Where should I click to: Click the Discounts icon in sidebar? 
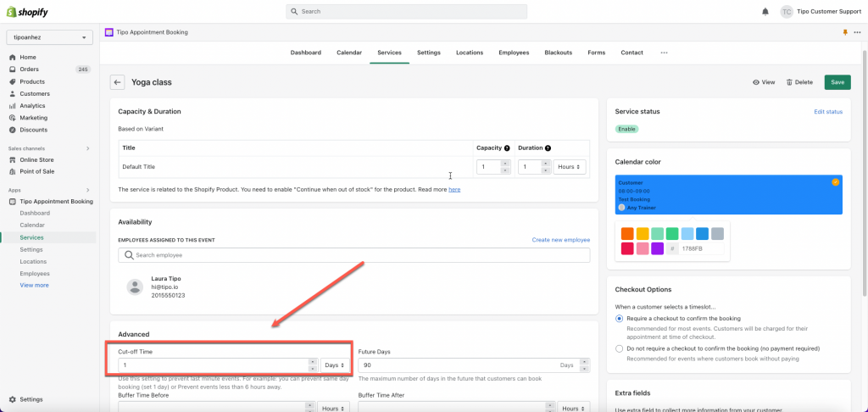click(x=12, y=130)
